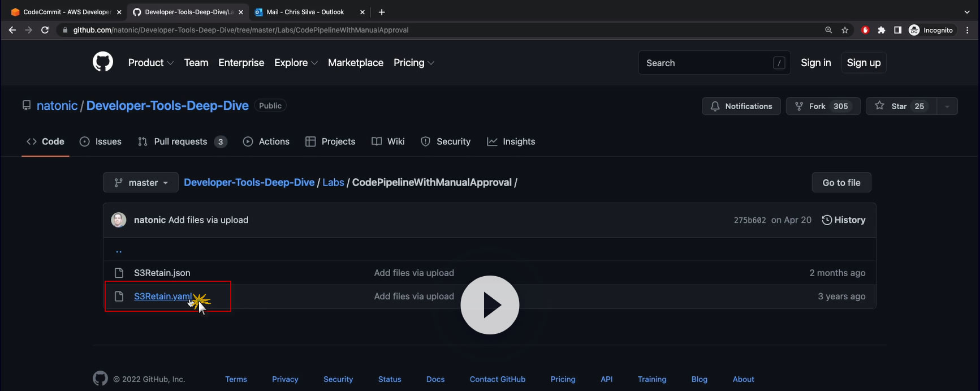This screenshot has width=980, height=391.
Task: Open the dropdown arrow beside the Star button
Action: [947, 106]
